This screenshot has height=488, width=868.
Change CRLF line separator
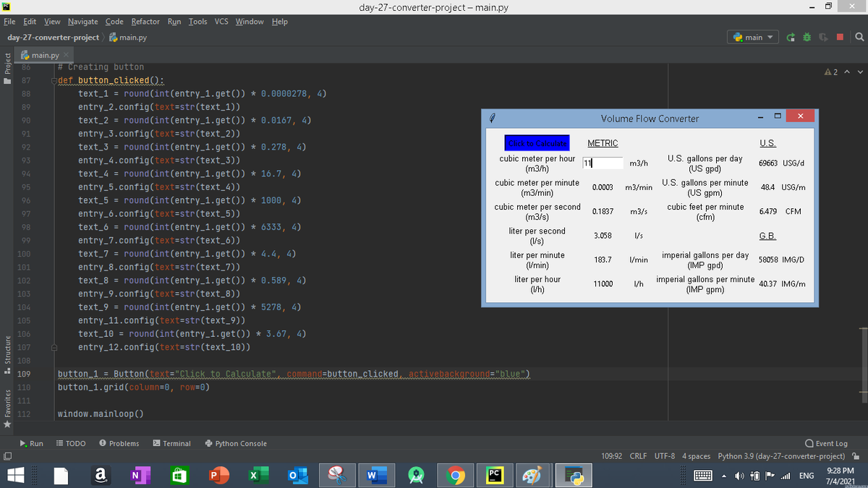coord(638,456)
